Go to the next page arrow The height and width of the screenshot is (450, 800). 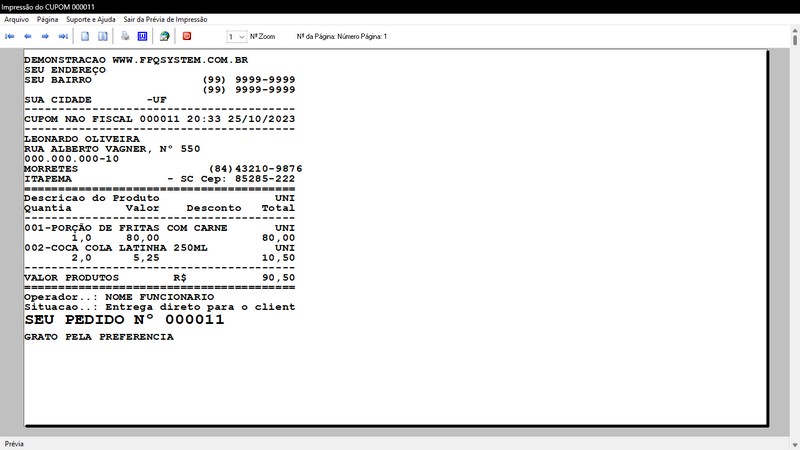[x=45, y=36]
